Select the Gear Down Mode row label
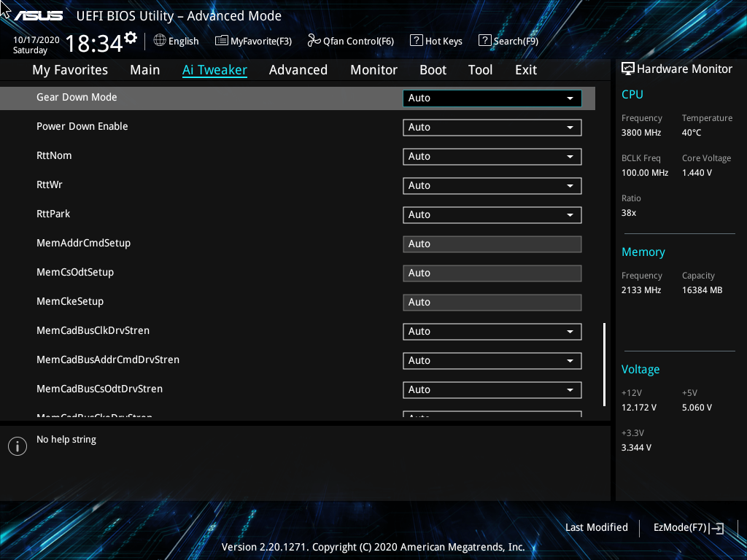 click(77, 97)
